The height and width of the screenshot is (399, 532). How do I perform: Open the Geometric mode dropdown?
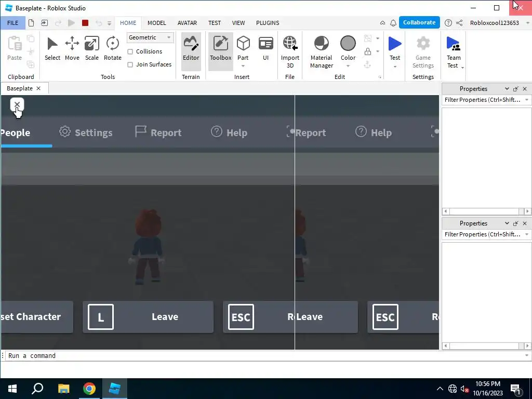click(x=150, y=37)
